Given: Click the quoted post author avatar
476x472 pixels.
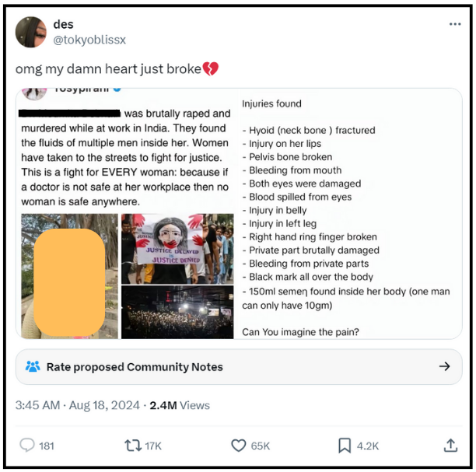Looking at the screenshot, I should click(x=34, y=93).
